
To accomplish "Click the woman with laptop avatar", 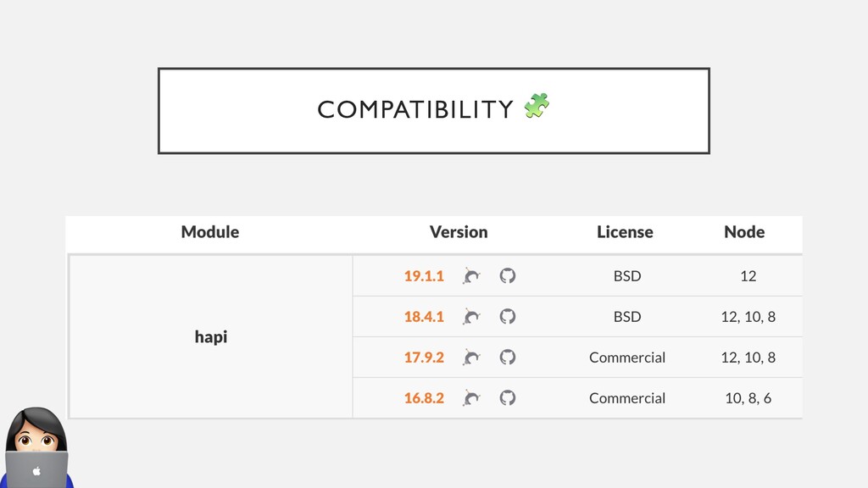I will [x=36, y=449].
